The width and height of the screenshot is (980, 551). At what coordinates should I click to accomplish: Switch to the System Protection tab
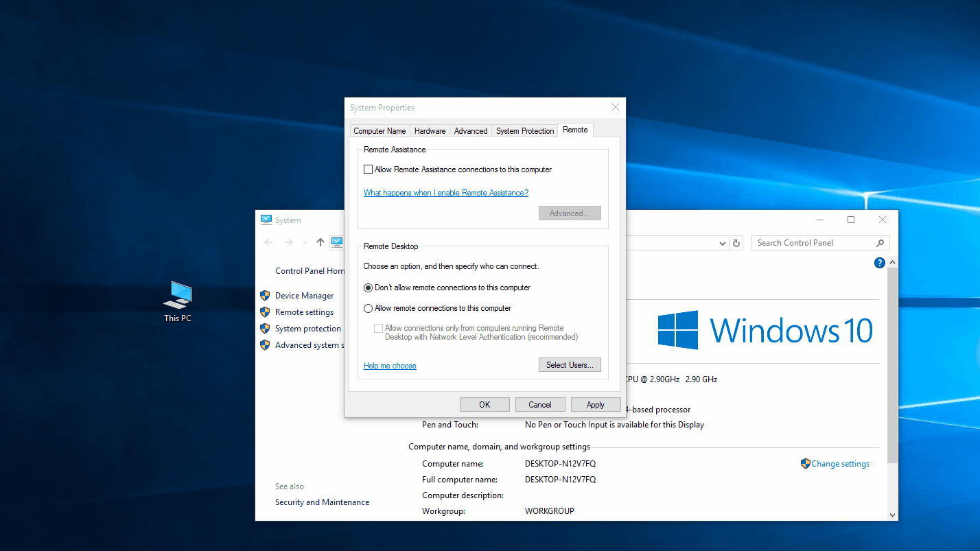(525, 131)
